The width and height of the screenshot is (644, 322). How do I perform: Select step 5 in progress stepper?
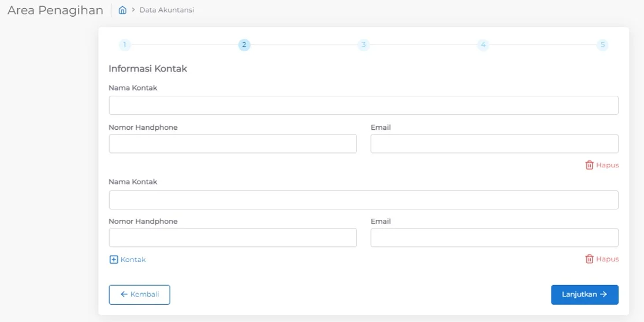click(x=602, y=45)
